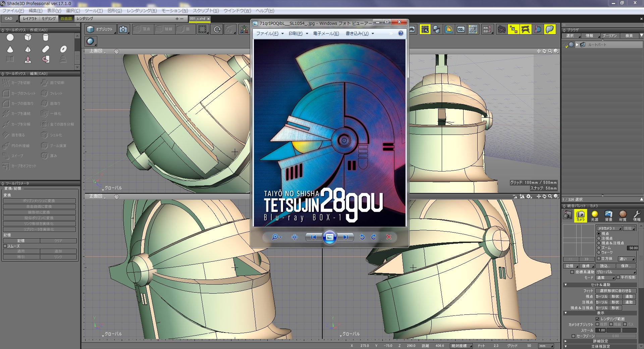This screenshot has width=644, height=349.
Task: Click the zoom value field showing 50.00
Action: click(x=633, y=248)
